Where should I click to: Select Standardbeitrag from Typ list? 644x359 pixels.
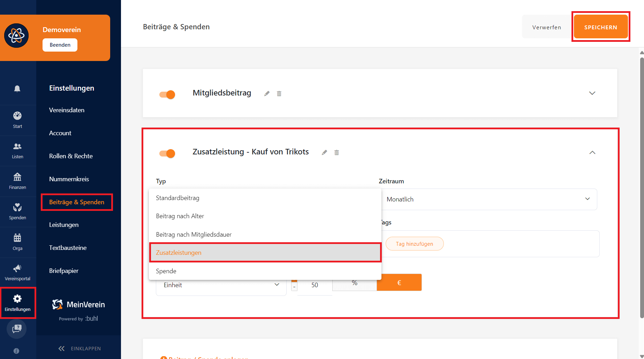(x=265, y=198)
